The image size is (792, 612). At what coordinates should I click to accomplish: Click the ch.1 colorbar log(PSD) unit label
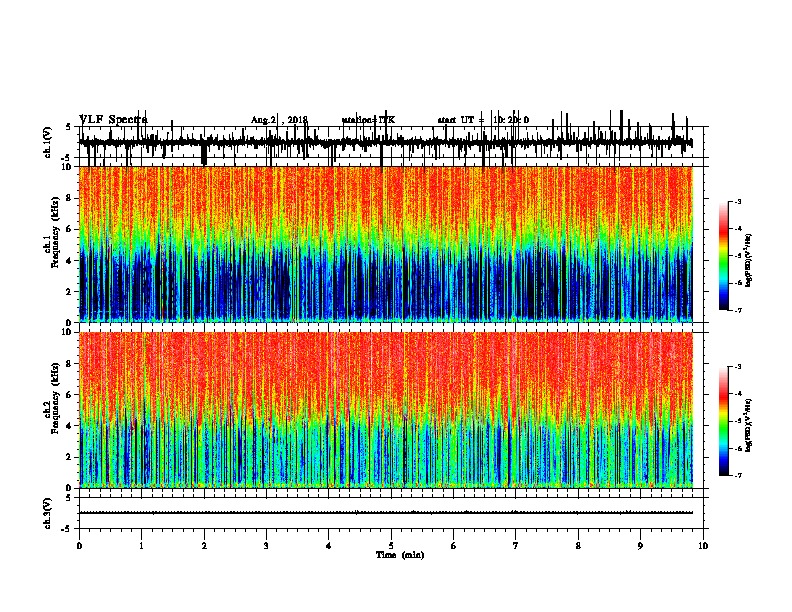coord(749,260)
